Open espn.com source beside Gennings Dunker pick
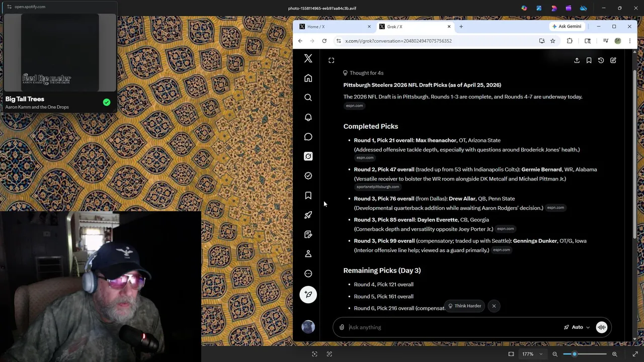Screen dimensions: 644x362 click(x=501, y=250)
